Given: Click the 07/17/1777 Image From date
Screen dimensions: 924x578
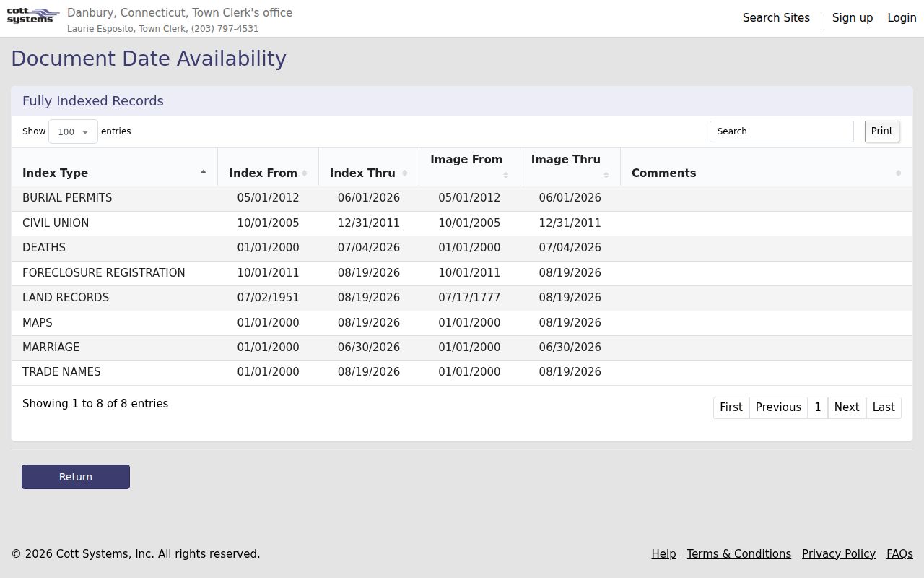Looking at the screenshot, I should 469,298.
